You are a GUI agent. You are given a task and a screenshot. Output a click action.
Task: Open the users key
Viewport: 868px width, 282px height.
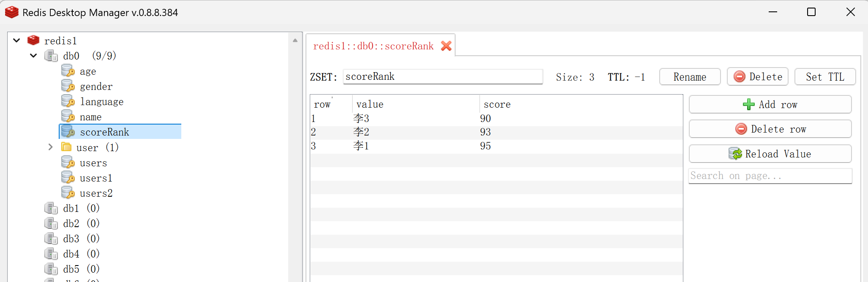(x=93, y=163)
